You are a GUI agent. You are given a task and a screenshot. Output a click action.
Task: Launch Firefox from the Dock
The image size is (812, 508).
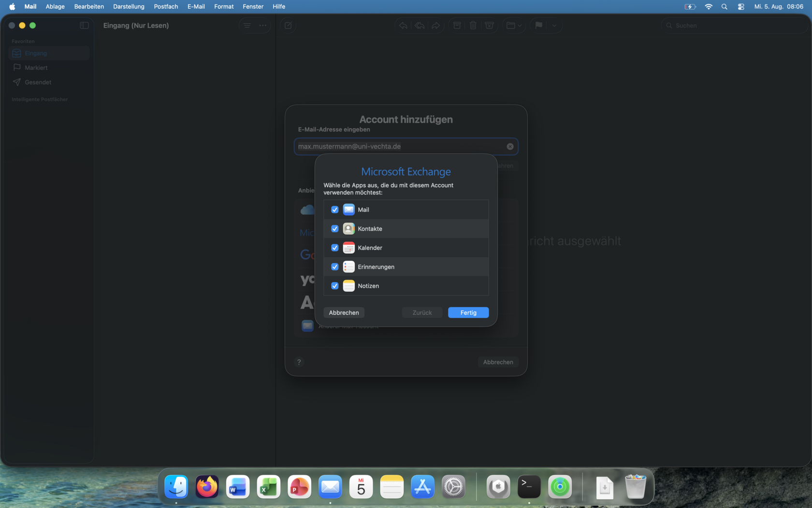tap(207, 486)
